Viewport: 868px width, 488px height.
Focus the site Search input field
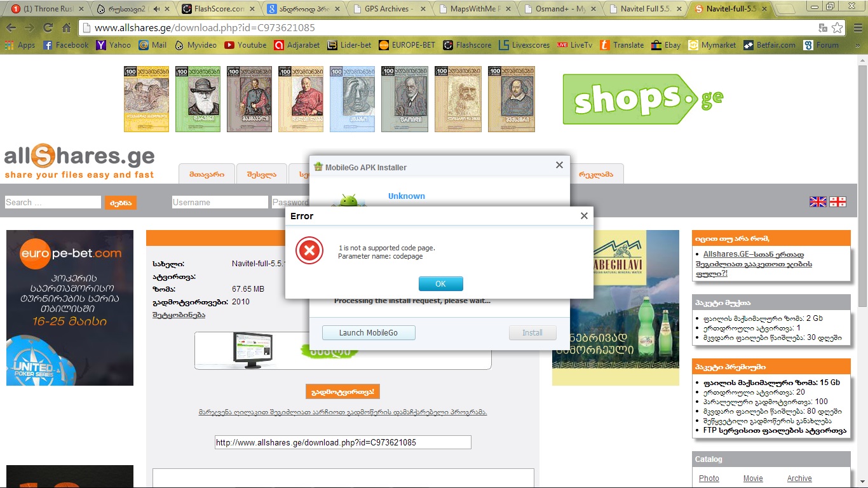pyautogui.click(x=53, y=202)
